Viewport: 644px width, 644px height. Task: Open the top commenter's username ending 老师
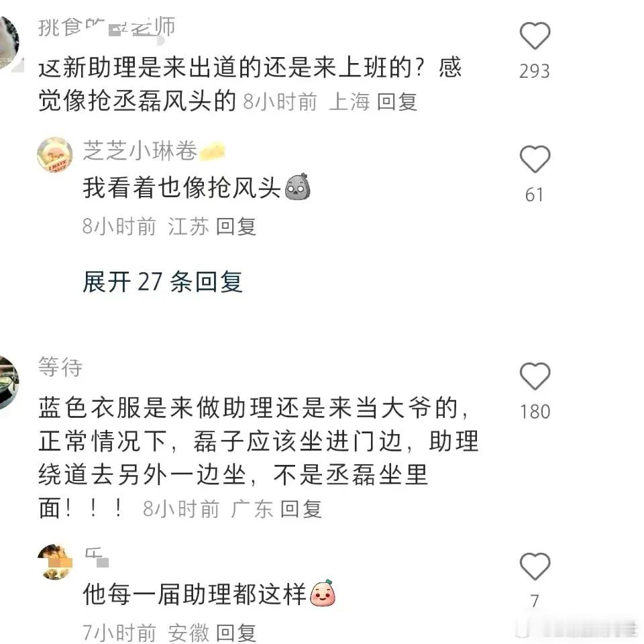[x=107, y=28]
